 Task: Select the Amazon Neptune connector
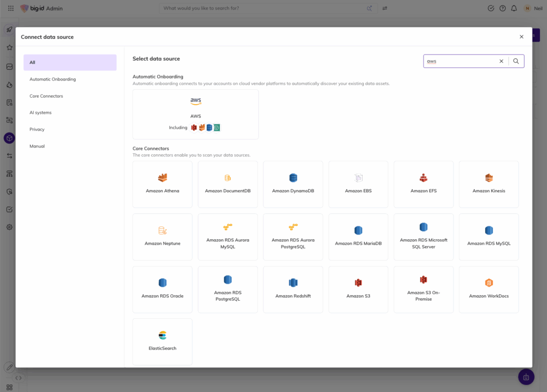[x=162, y=237]
